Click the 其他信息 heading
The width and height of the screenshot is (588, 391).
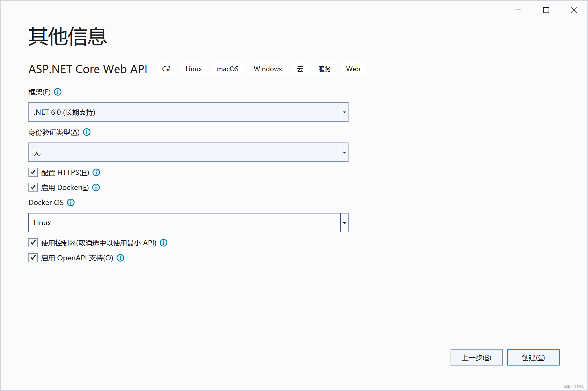[68, 36]
